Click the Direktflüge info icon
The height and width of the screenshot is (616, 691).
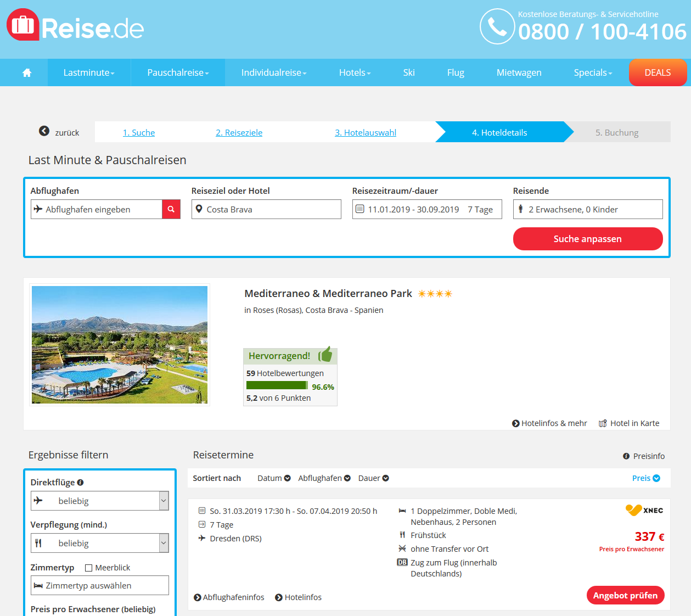tap(80, 483)
